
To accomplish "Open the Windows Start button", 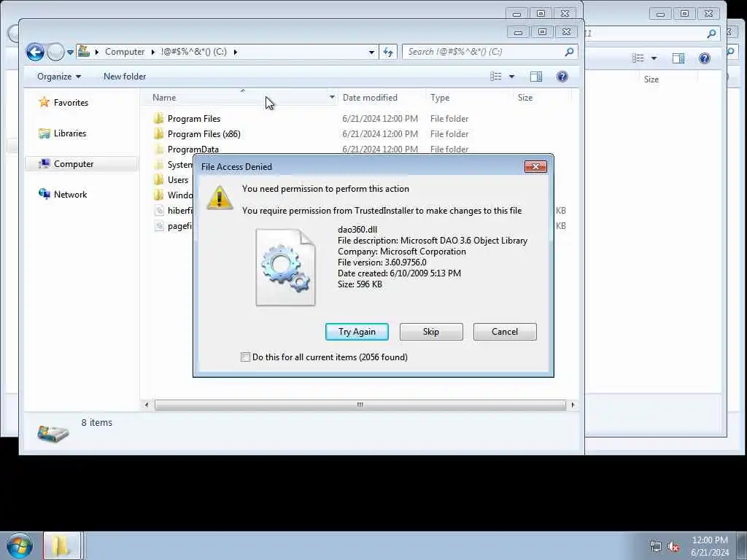I will (20, 545).
